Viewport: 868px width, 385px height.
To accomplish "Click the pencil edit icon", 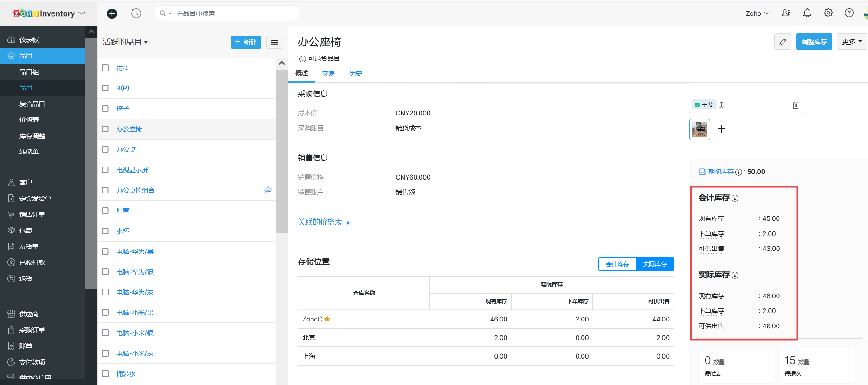I will (x=783, y=42).
